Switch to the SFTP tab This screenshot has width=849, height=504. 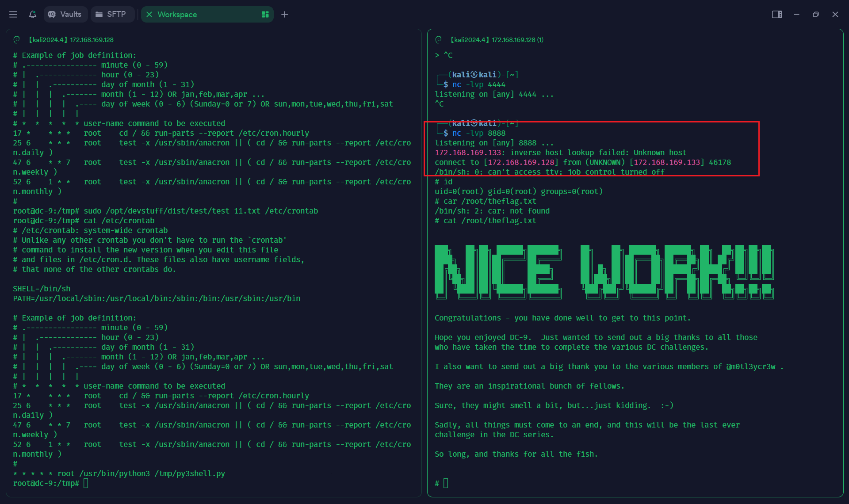(112, 15)
